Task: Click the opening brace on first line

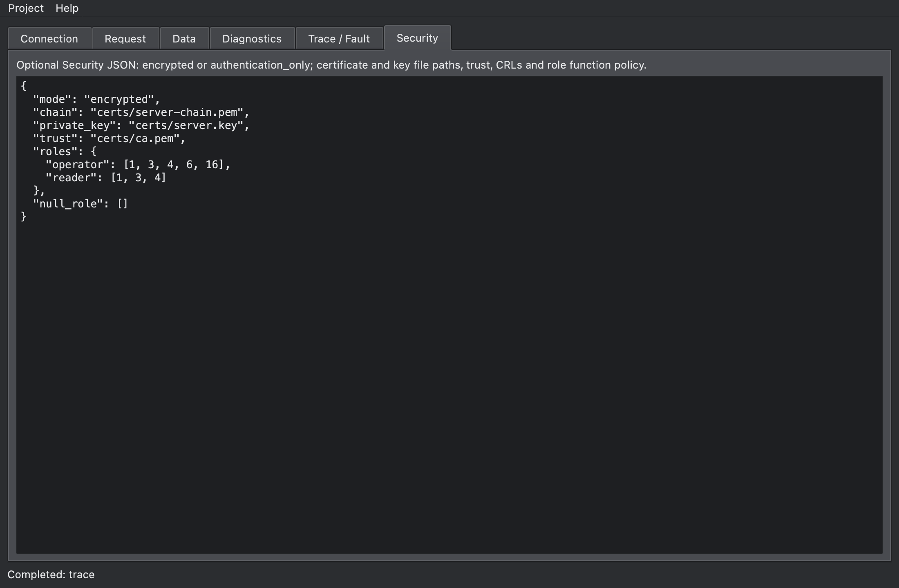Action: pos(24,86)
